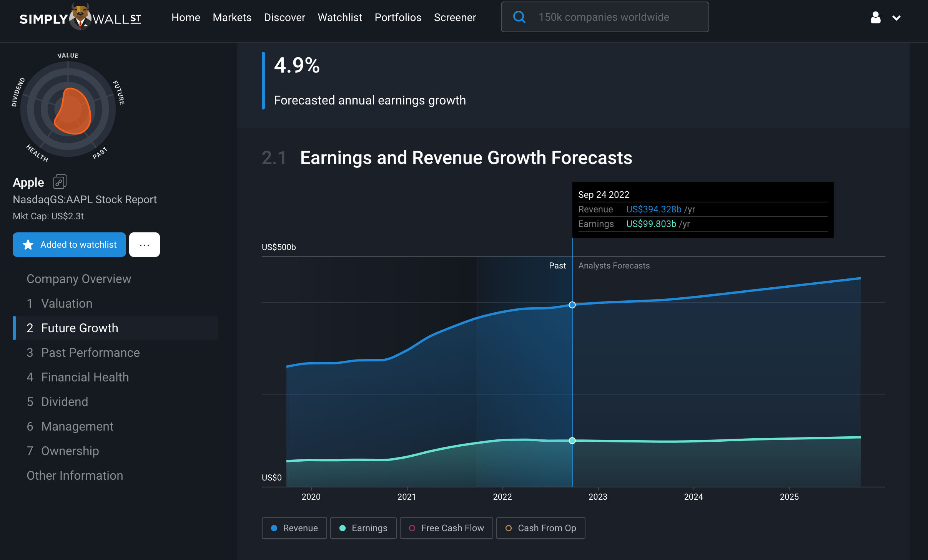Click the star icon on watchlist button
This screenshot has height=560, width=928.
(28, 245)
